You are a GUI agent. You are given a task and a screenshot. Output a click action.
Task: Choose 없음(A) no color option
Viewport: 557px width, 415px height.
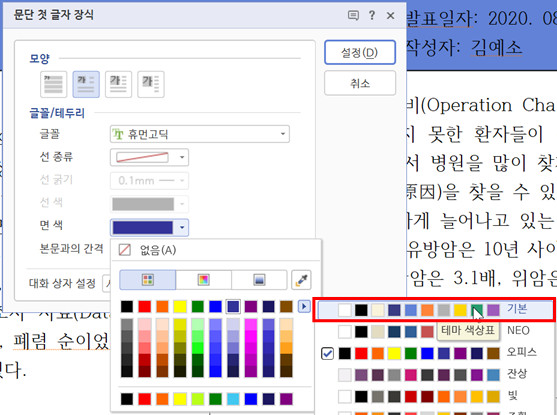216,250
